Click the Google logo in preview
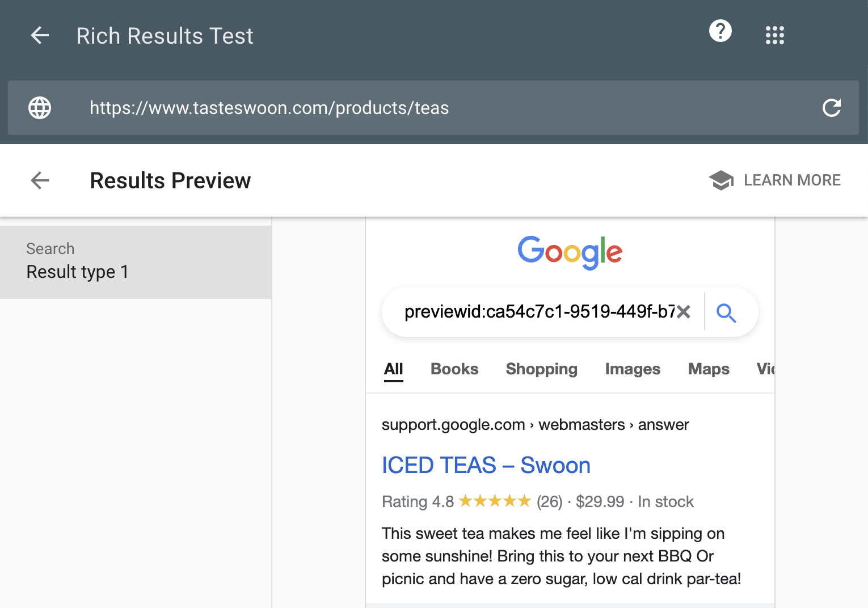The image size is (868, 608). (x=570, y=252)
